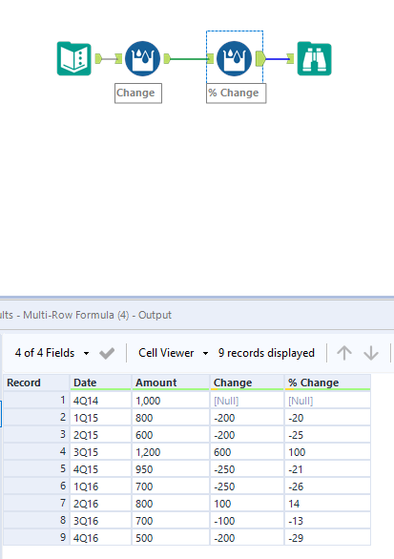The image size is (394, 559).
Task: Click the Record column header
Action: click(36, 383)
